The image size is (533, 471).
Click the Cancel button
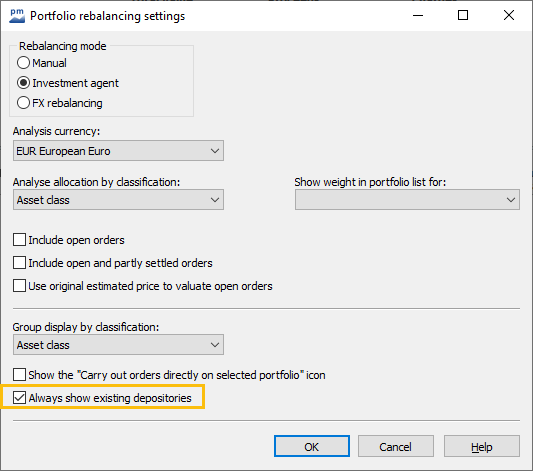pos(396,446)
